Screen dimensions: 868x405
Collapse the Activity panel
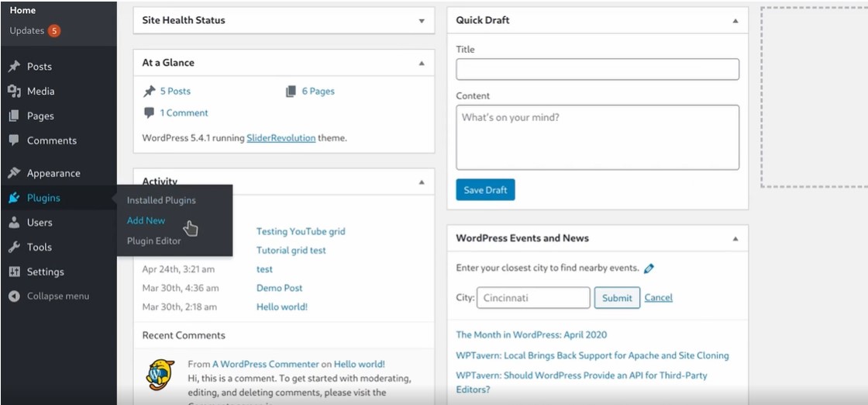422,182
